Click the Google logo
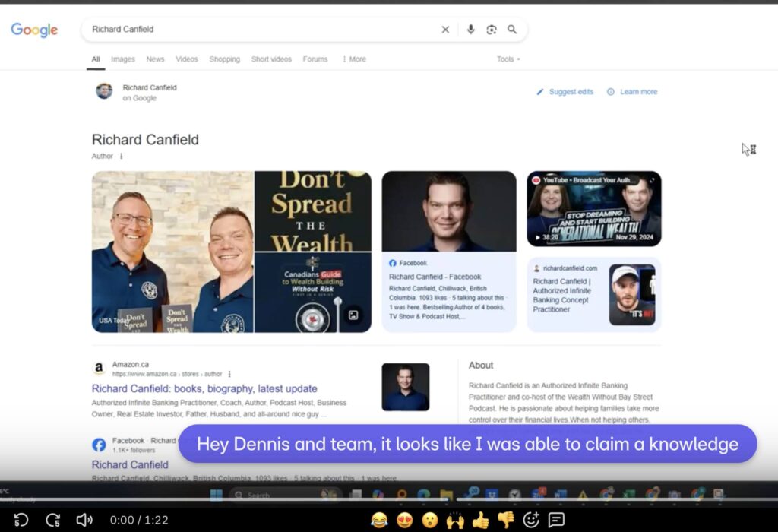 pos(34,30)
